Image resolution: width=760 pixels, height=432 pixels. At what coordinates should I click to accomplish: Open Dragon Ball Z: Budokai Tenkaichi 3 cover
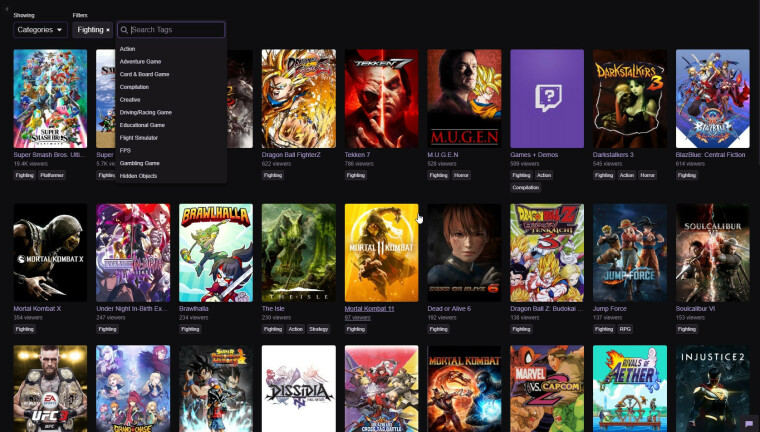coord(547,253)
